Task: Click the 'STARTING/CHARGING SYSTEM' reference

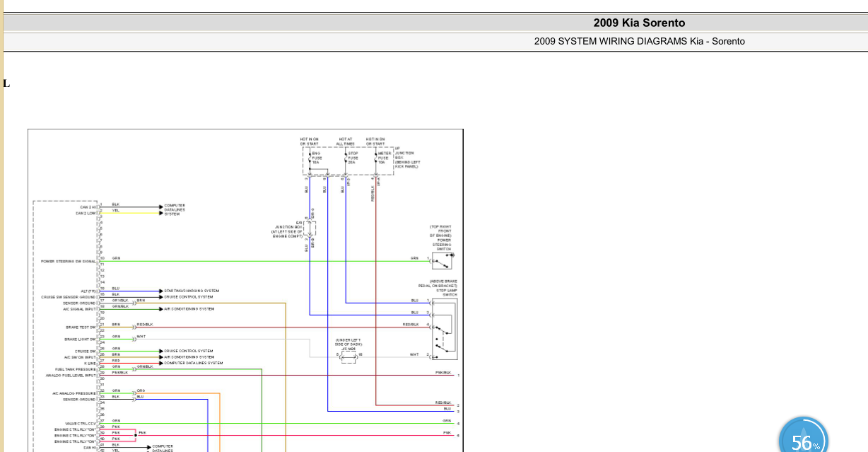Action: pos(192,291)
